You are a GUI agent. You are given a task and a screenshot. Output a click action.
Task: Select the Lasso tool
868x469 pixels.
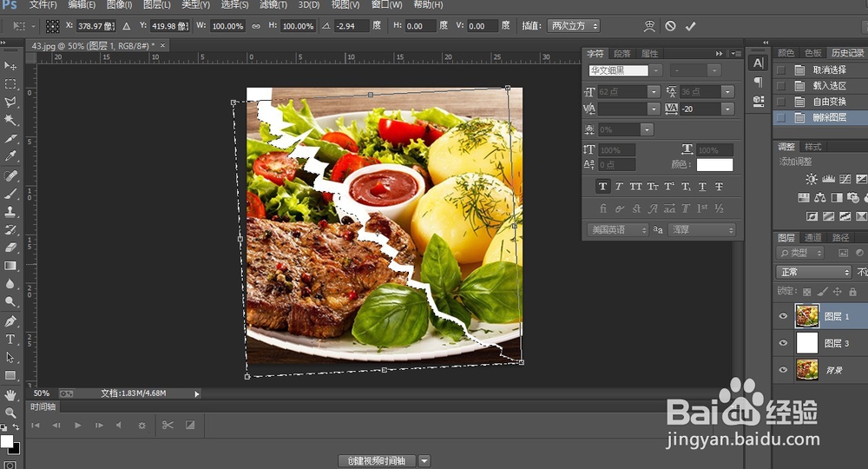click(10, 102)
